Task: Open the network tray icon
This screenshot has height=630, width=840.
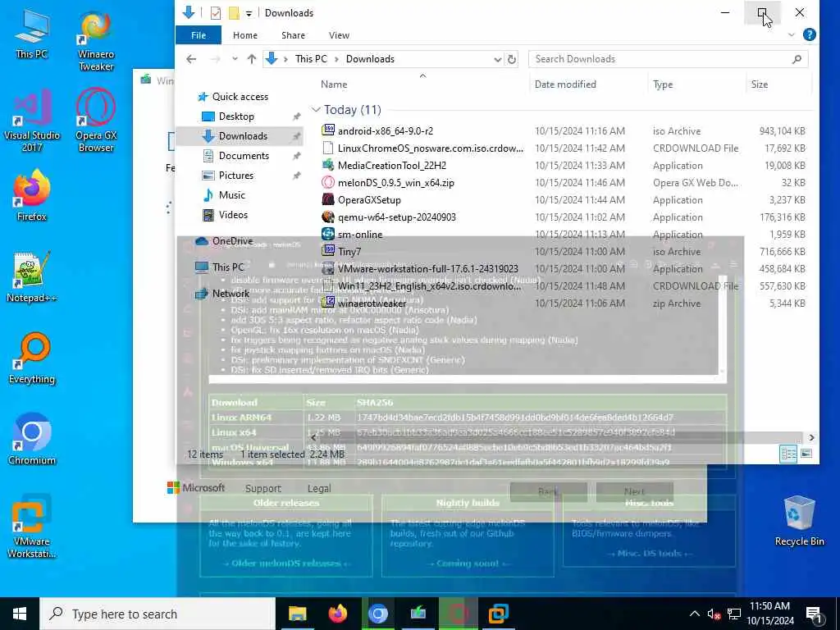Action: 734,614
